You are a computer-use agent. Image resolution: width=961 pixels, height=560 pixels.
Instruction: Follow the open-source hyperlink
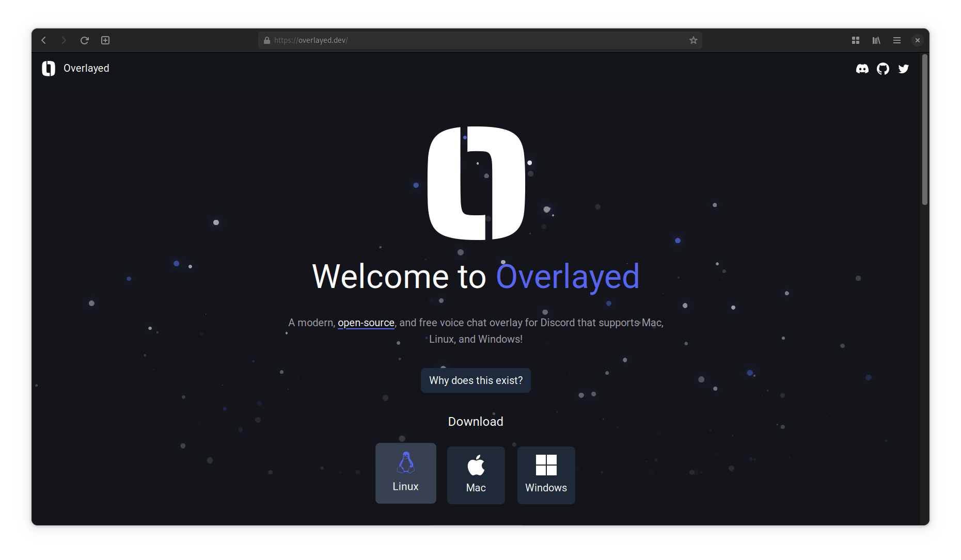pos(366,323)
